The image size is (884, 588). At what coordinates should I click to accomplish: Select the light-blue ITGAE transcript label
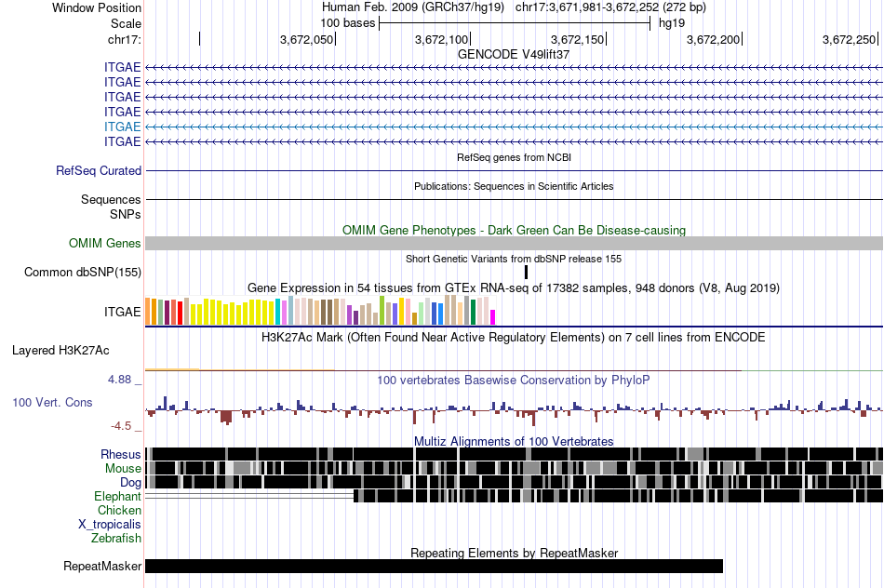(x=122, y=127)
